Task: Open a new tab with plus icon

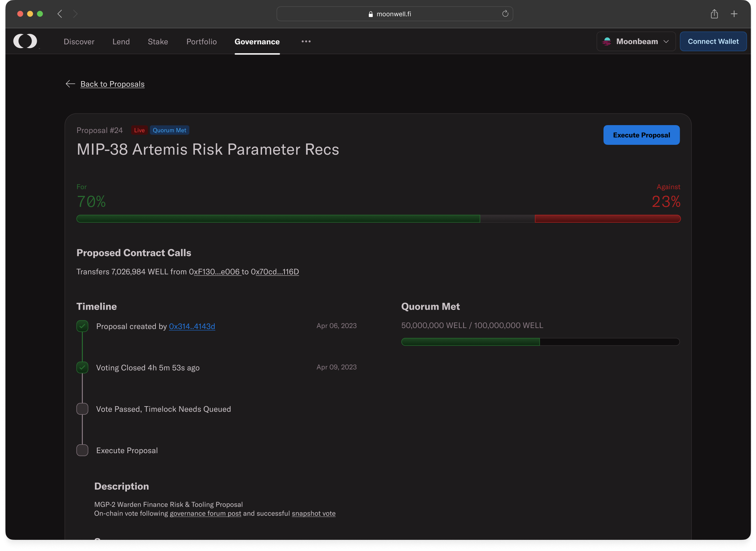Action: point(734,14)
